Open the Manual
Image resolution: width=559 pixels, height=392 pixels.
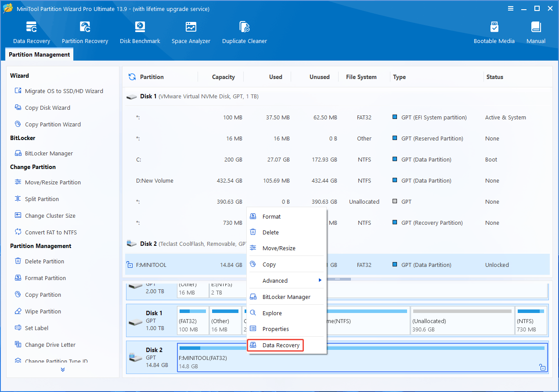point(536,32)
